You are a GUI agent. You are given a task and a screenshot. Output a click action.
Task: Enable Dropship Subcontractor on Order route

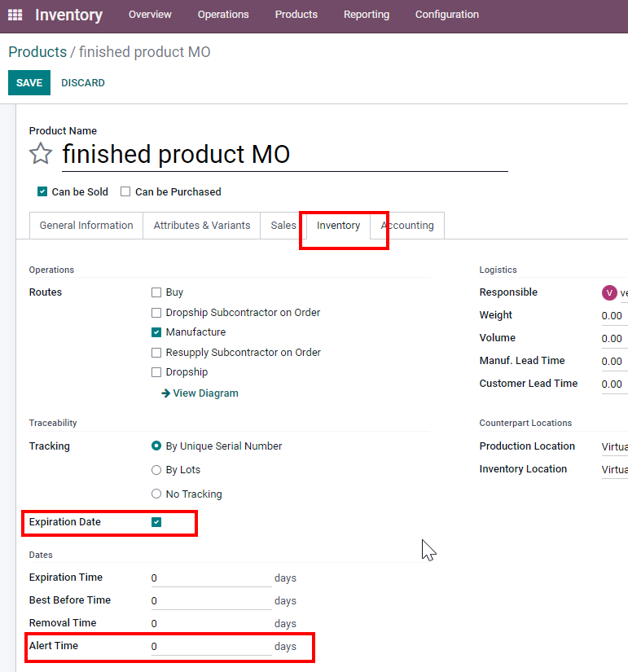coord(156,313)
